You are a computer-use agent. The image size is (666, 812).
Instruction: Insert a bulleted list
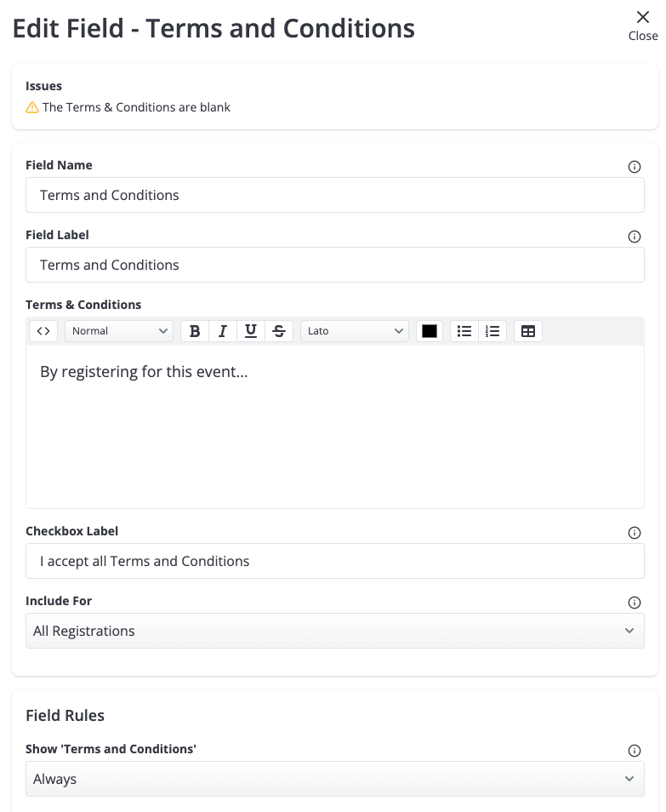click(464, 331)
